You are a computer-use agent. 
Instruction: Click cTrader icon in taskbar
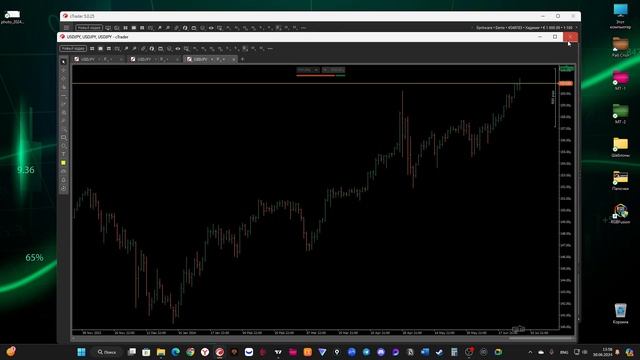pyautogui.click(x=220, y=352)
